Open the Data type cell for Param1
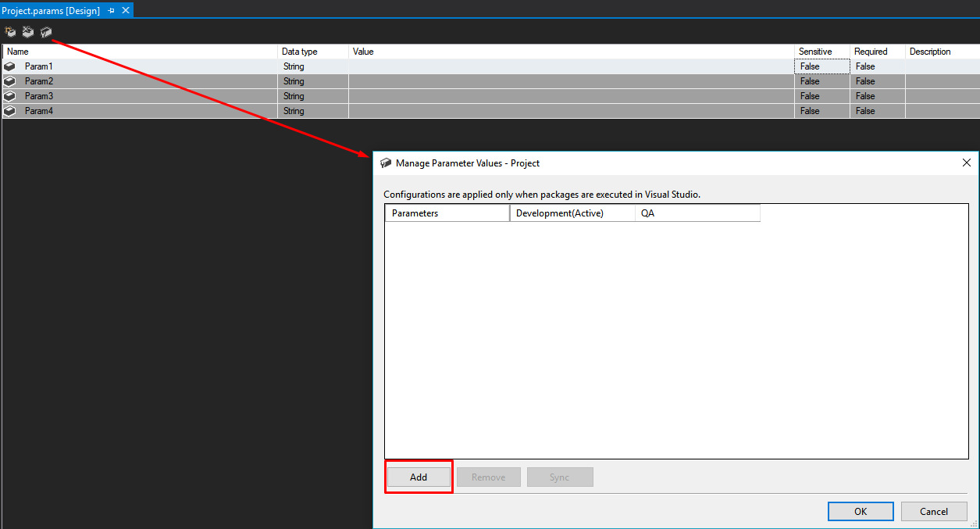 click(313, 66)
